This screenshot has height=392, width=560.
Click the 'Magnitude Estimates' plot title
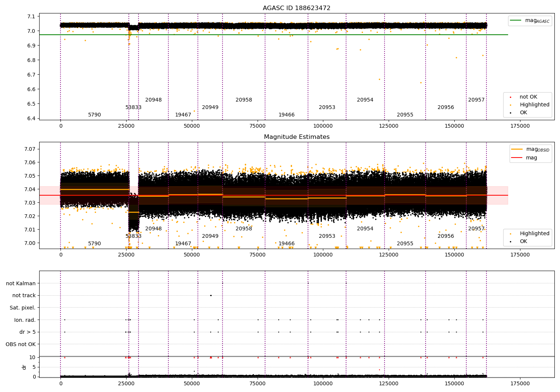click(296, 137)
